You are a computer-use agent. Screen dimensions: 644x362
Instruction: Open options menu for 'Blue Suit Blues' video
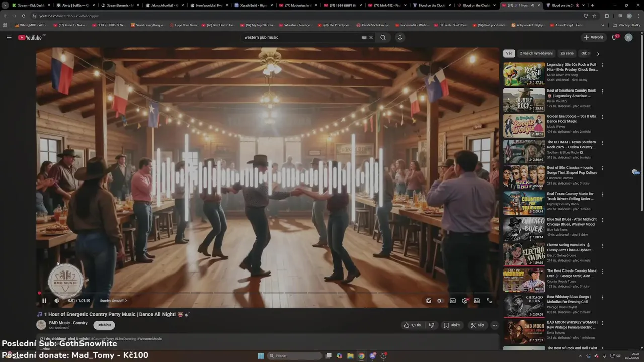602,220
